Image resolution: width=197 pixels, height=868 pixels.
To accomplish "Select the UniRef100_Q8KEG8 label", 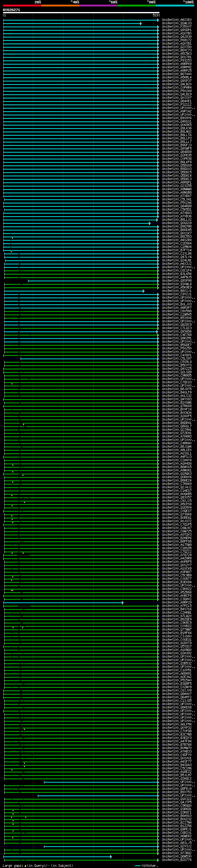I will (177, 708).
